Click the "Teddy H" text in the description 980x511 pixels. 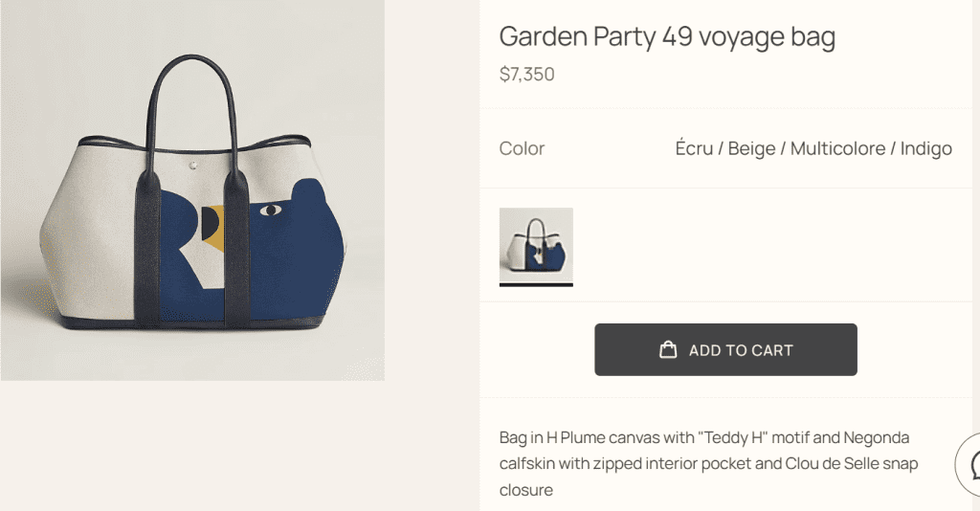(733, 437)
